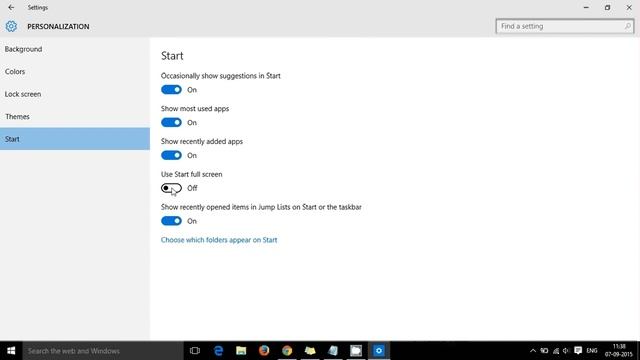Open Task View from the taskbar

[195, 351]
